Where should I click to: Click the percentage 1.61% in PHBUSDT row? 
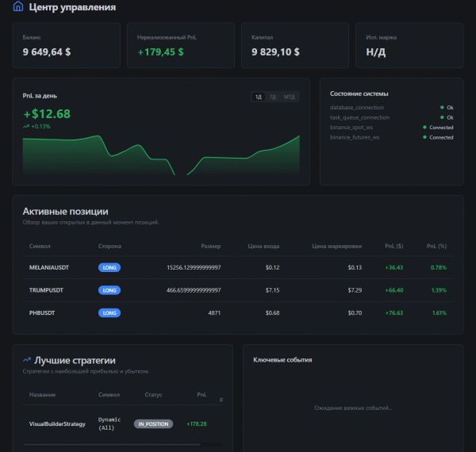440,312
